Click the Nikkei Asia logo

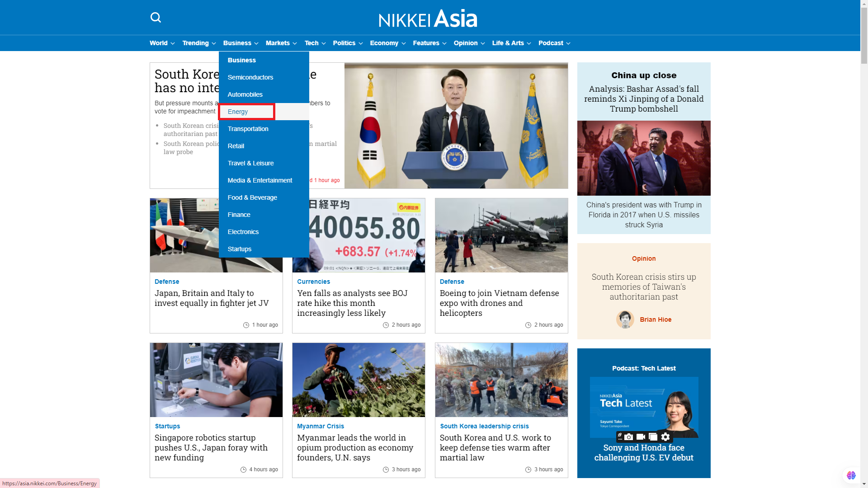tap(428, 19)
